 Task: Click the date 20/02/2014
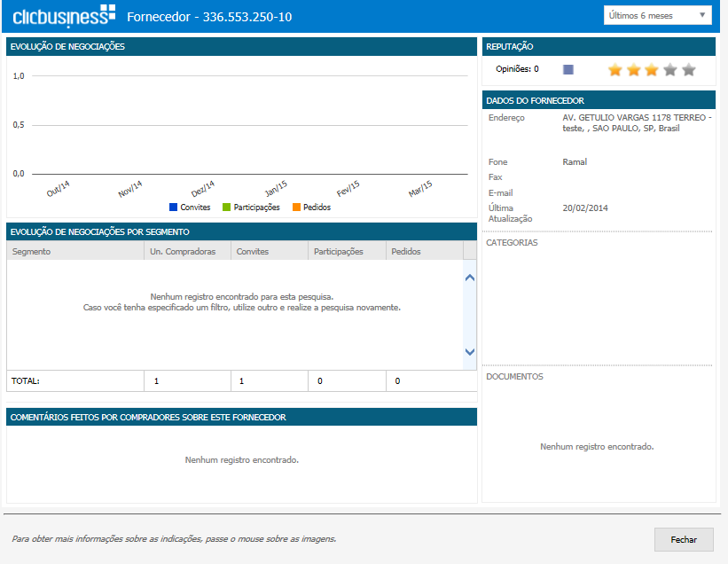pyautogui.click(x=585, y=208)
